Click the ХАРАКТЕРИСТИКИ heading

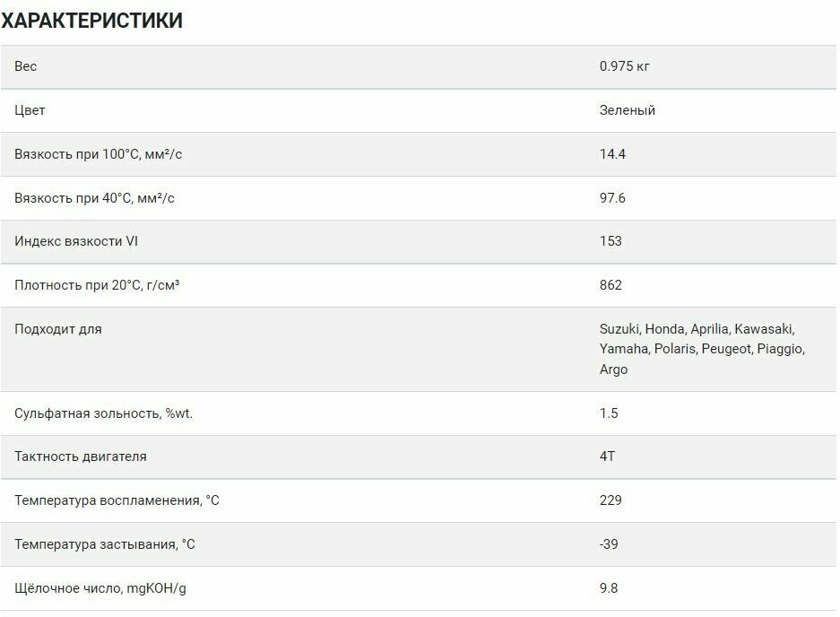click(x=91, y=21)
